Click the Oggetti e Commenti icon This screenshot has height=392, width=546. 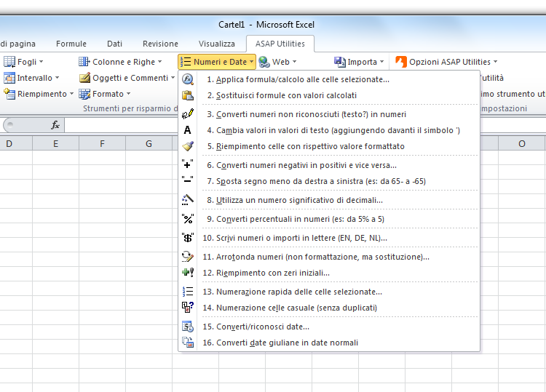[x=84, y=78]
